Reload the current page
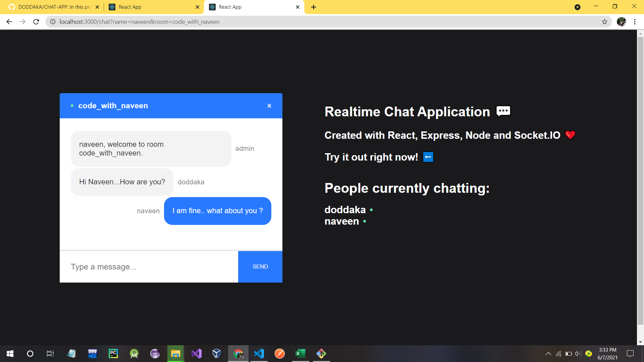Screen dimensions: 644x362 (x=36, y=21)
